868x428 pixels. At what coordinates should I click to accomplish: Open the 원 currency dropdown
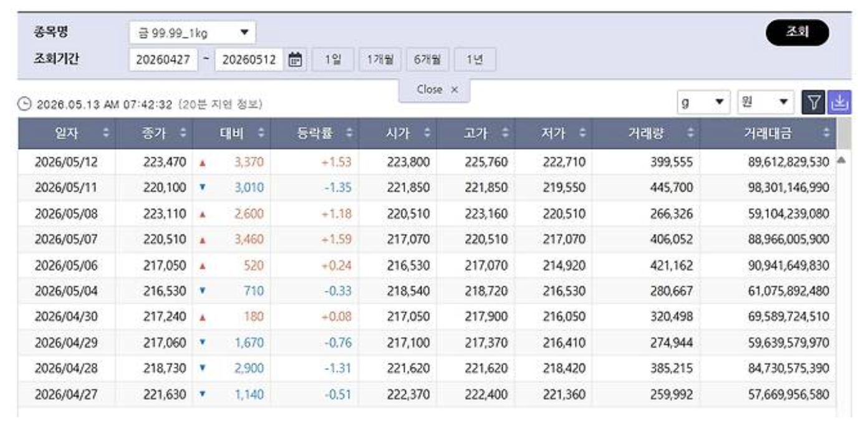pyautogui.click(x=765, y=102)
